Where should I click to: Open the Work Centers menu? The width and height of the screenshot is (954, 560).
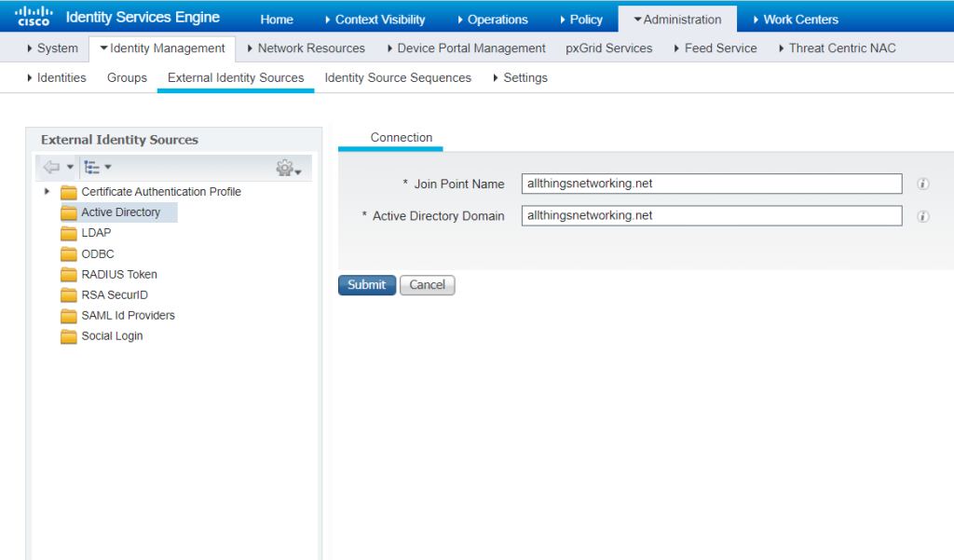796,20
